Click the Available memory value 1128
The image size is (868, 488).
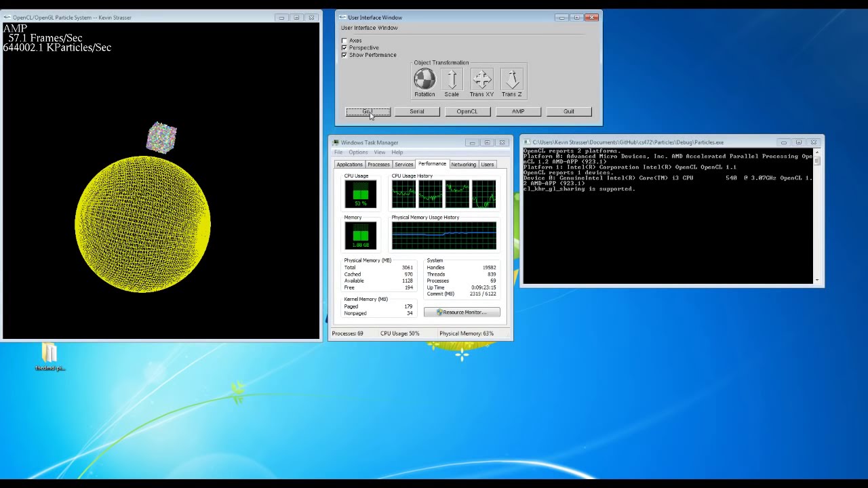tap(407, 281)
